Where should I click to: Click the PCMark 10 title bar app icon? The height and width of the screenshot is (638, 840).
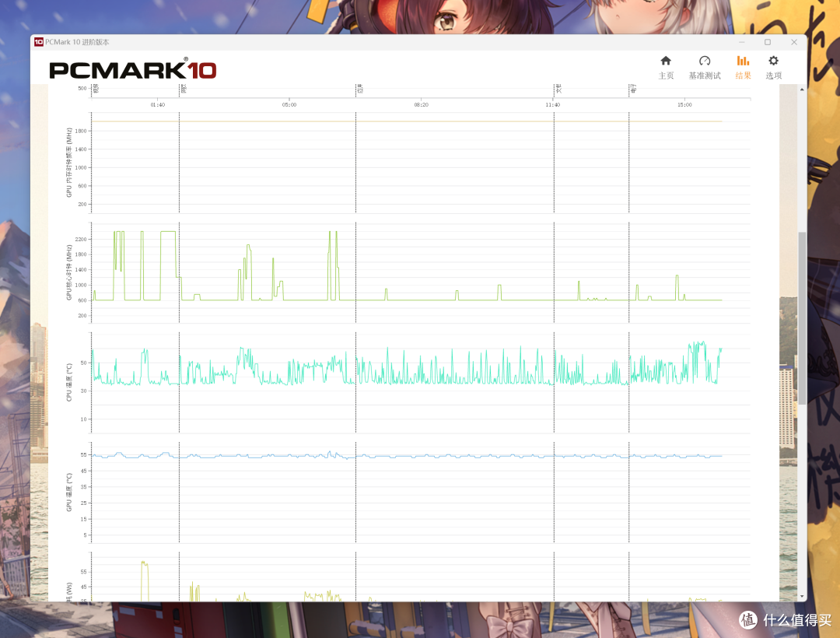point(39,42)
